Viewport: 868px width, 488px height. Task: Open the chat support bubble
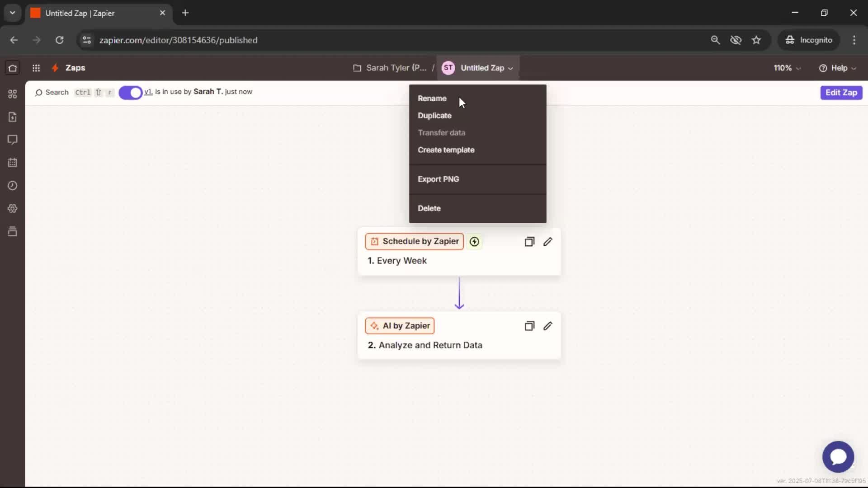(x=838, y=457)
